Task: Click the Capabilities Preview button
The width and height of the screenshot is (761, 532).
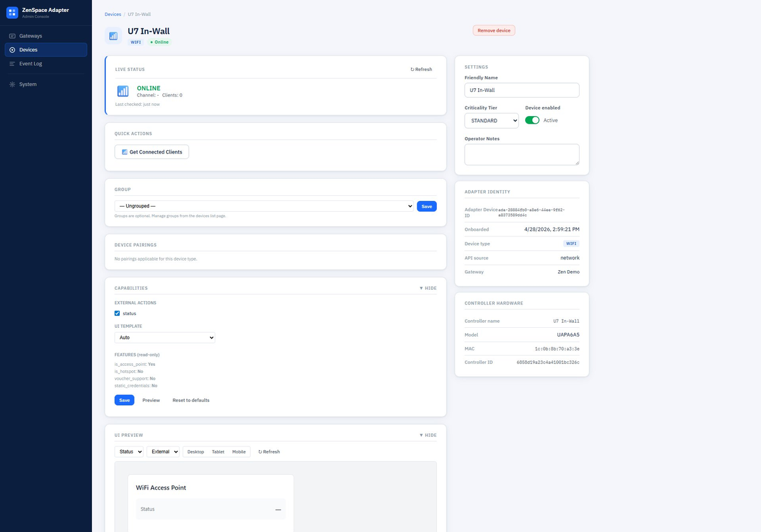Action: tap(151, 400)
